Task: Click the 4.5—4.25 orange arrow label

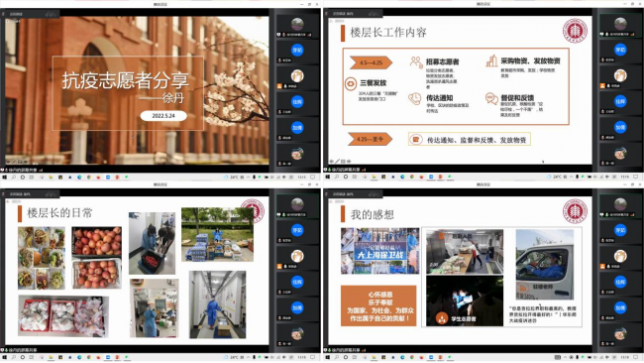Action: pos(371,62)
